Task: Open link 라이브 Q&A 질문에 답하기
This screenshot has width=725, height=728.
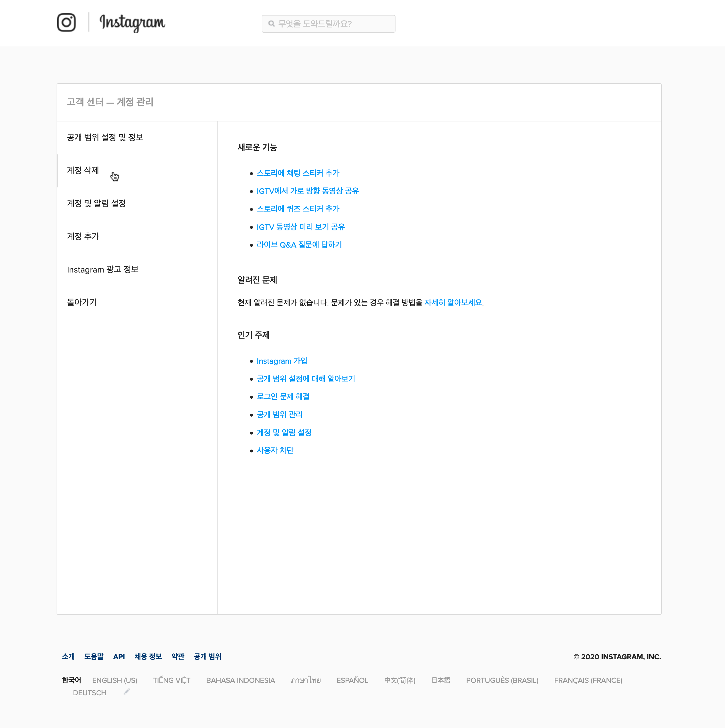Action: click(299, 245)
